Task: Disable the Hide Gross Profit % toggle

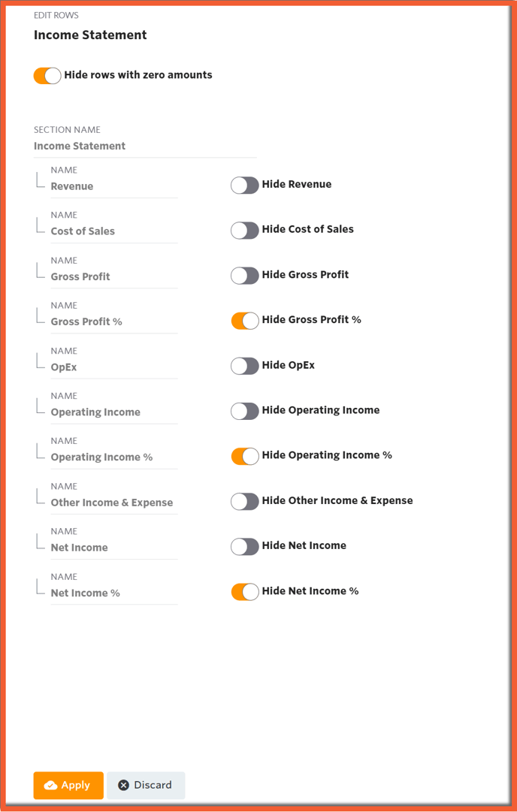Action: (244, 321)
